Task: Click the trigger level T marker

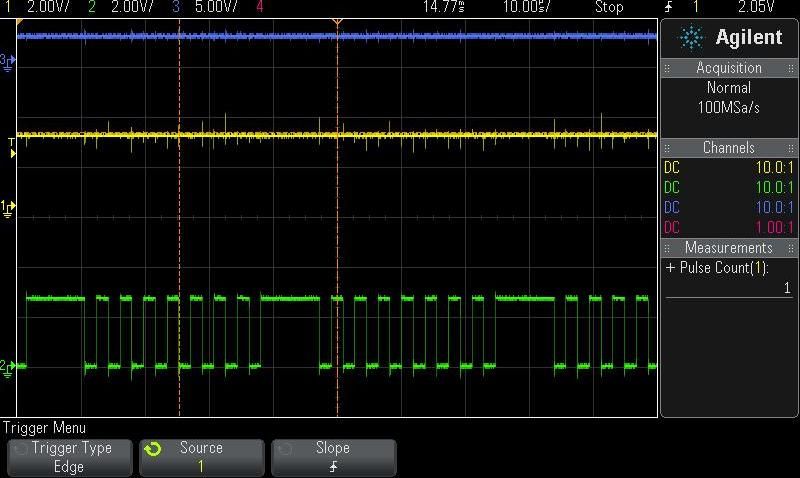Action: point(12,148)
